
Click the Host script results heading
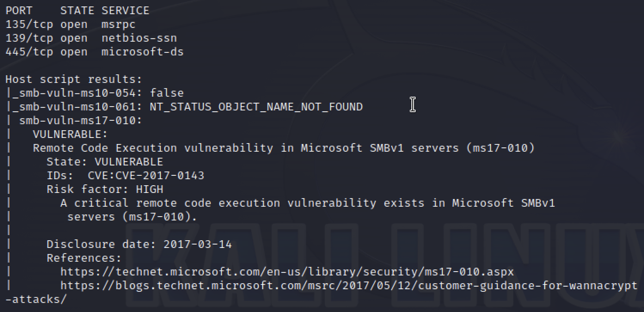74,80
